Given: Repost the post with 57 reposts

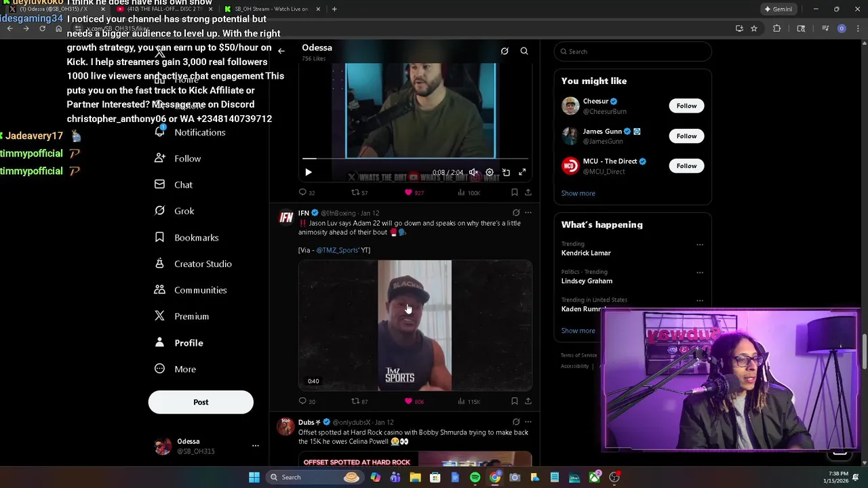Looking at the screenshot, I should coord(359,192).
